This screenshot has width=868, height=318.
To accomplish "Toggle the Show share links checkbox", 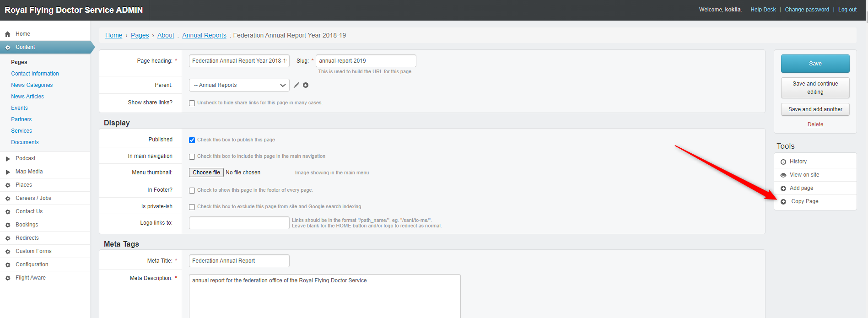I will (192, 103).
